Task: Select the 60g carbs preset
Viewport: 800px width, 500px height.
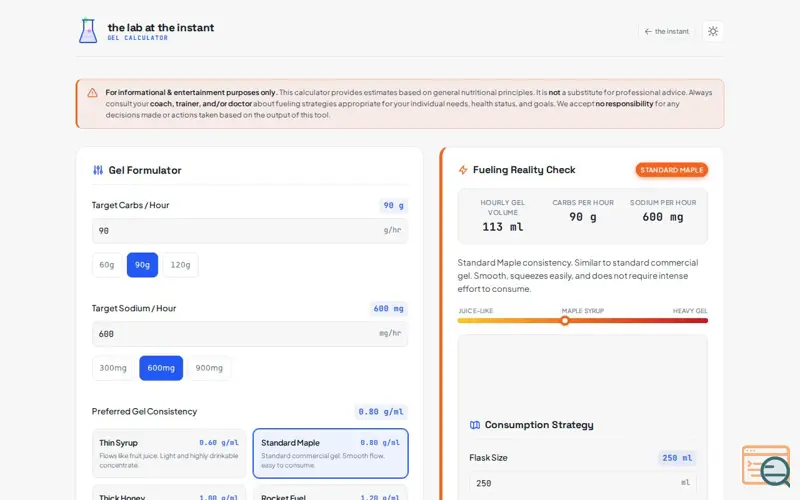Action: [x=107, y=265]
